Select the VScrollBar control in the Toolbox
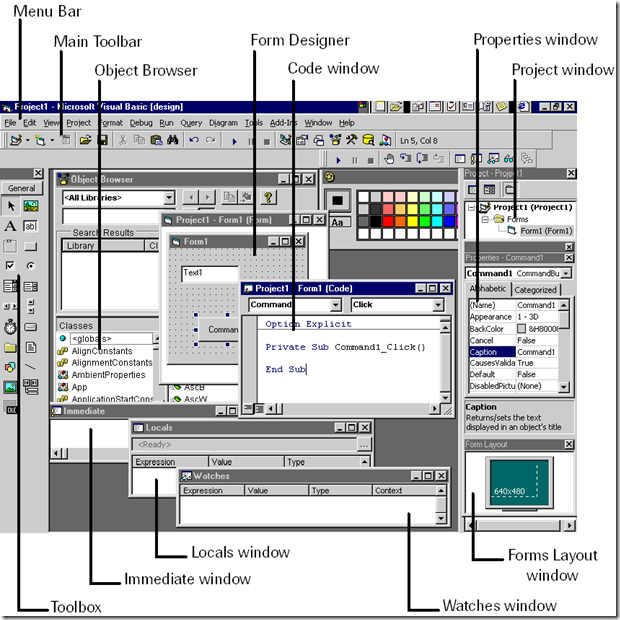 [x=31, y=306]
